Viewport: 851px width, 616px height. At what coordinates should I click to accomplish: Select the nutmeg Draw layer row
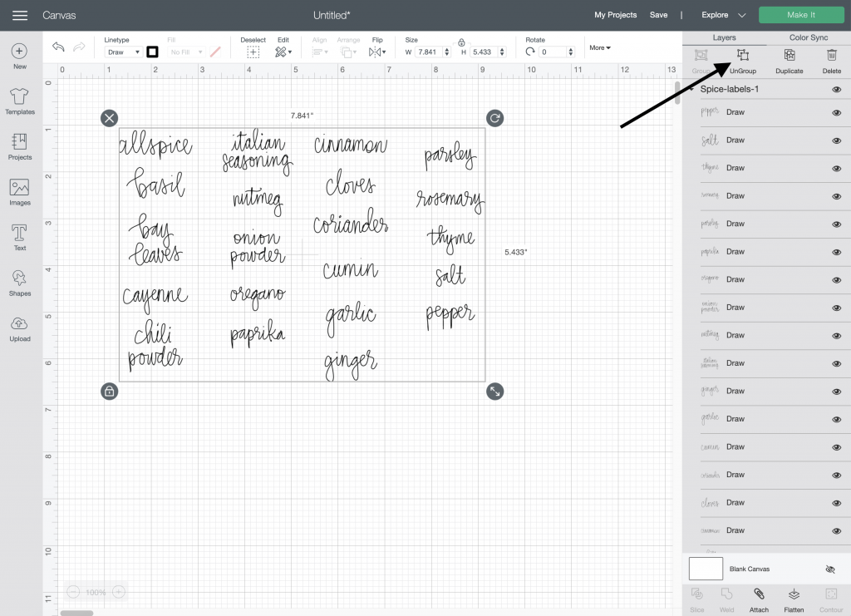tap(766, 335)
